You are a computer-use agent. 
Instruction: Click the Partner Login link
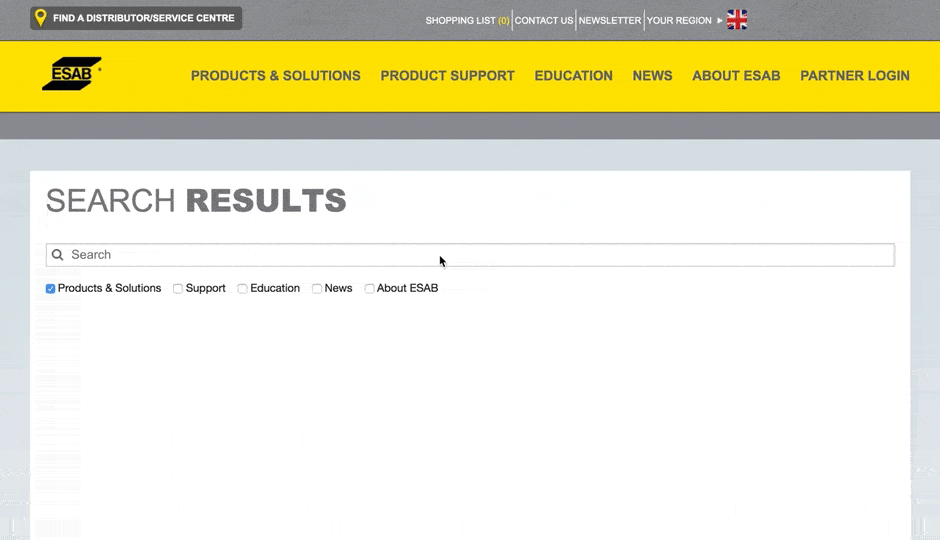(854, 76)
